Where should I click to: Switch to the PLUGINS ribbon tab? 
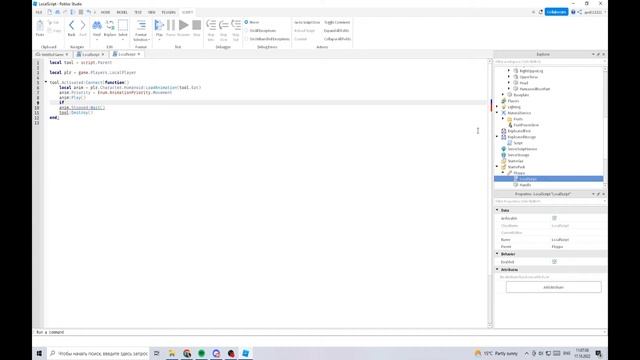[x=168, y=12]
